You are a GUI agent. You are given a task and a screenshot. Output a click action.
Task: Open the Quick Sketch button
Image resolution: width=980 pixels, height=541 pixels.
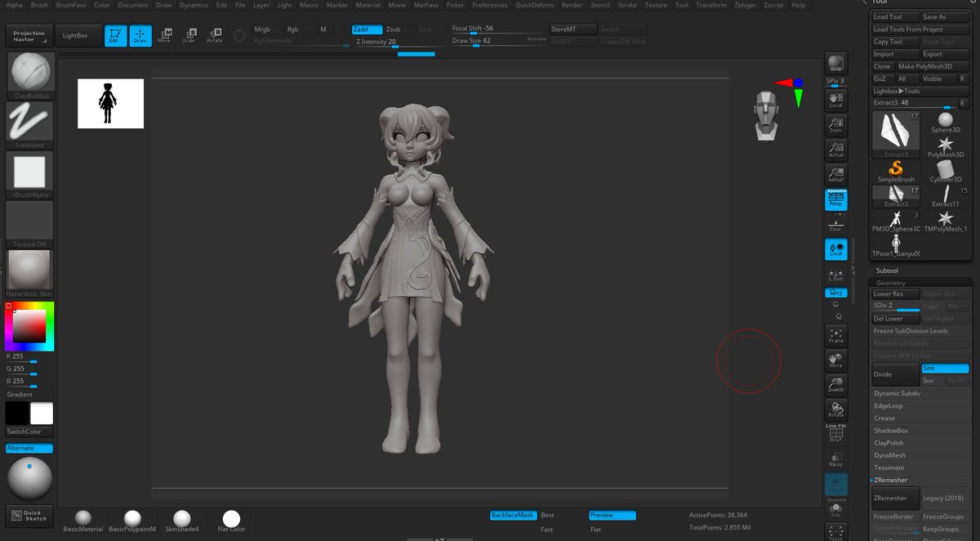coord(29,516)
